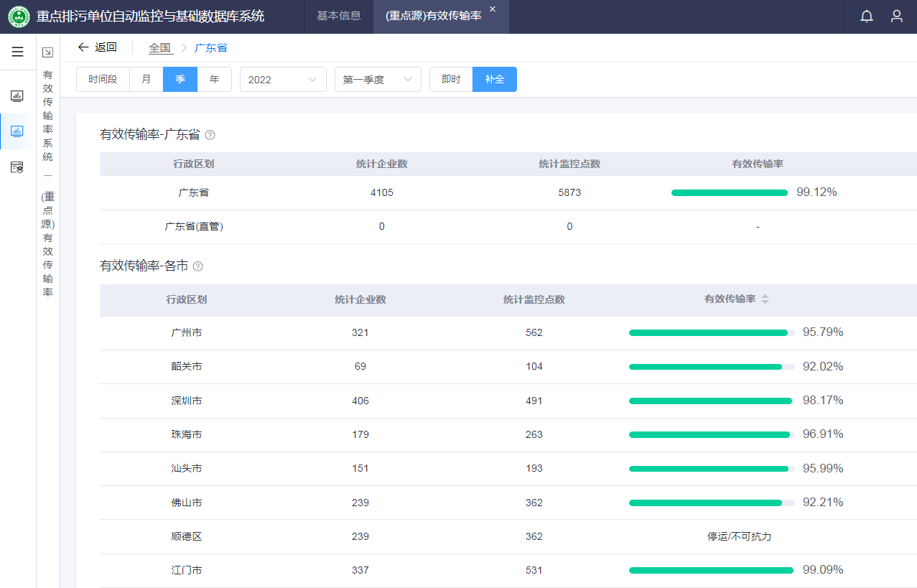The width and height of the screenshot is (917, 588).
Task: Click the 全国 breadcrumb link
Action: 160,48
